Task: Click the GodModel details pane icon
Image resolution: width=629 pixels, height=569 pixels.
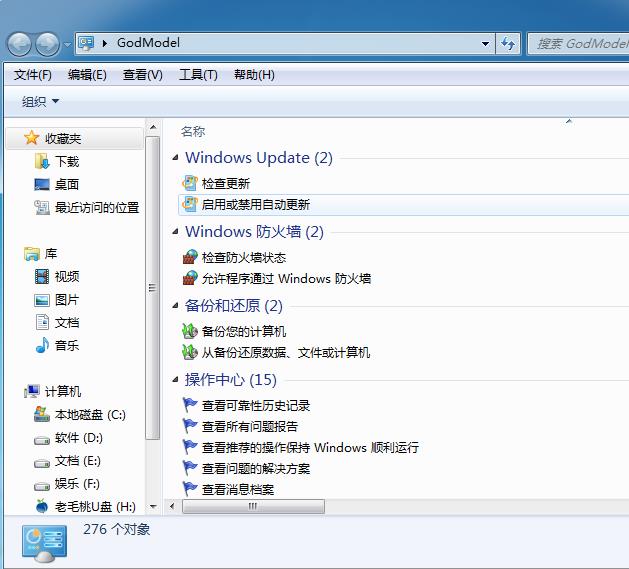Action: tap(45, 544)
